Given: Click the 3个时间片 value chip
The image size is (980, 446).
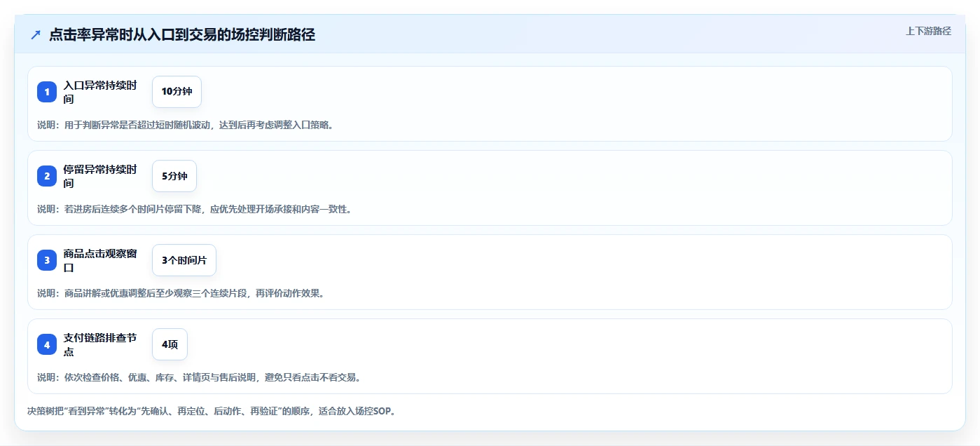Looking at the screenshot, I should pyautogui.click(x=184, y=260).
